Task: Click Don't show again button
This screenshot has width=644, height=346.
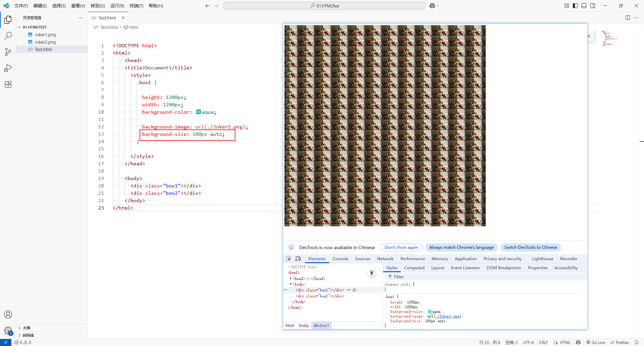Action: [401, 247]
